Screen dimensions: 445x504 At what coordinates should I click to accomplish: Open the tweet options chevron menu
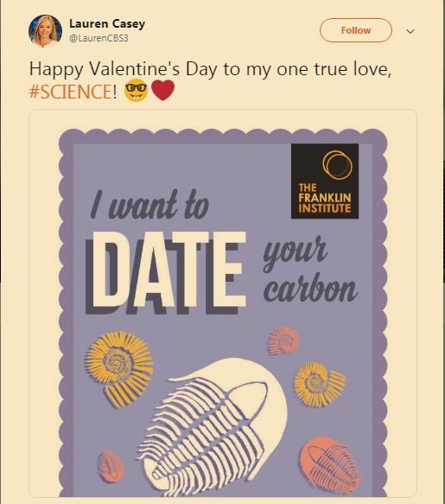tap(410, 31)
